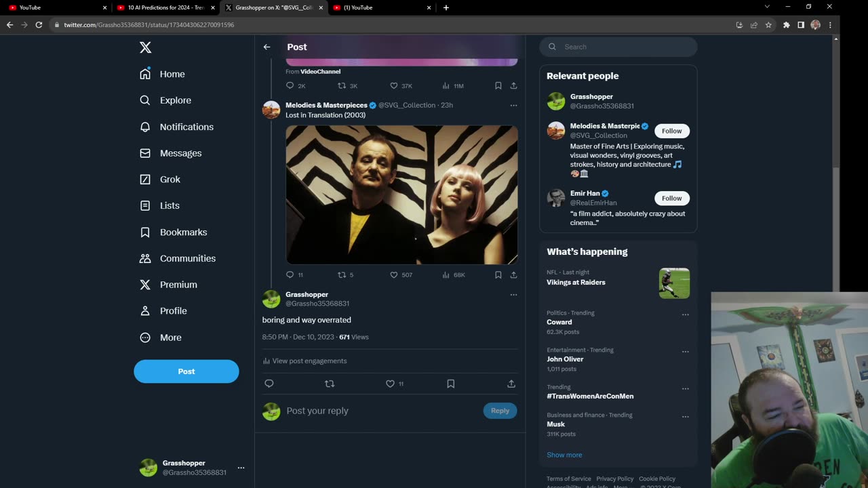Follow Melodies & Masterpieces
Viewport: 868px width, 488px height.
(672, 131)
